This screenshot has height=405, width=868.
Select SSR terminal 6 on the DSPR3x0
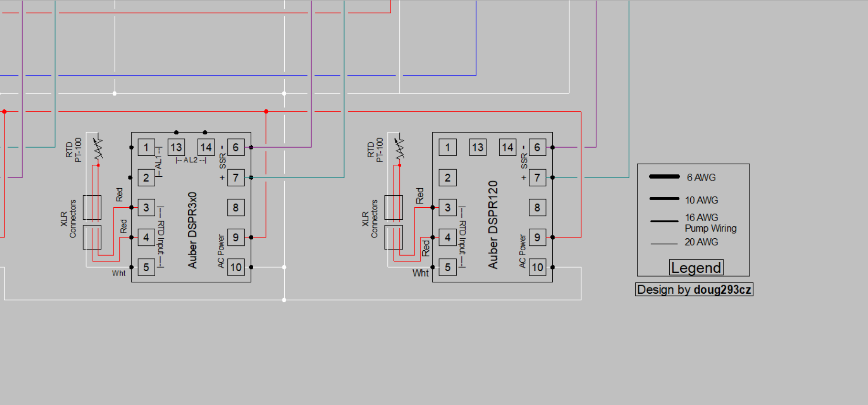[236, 148]
